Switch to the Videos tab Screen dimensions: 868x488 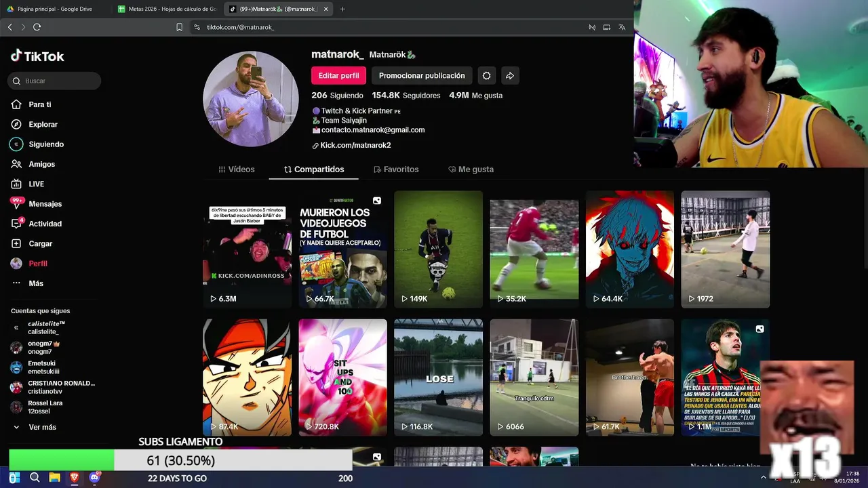coord(237,169)
